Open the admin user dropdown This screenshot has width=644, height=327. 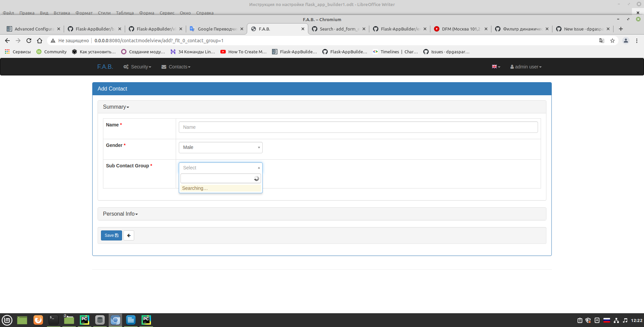[526, 67]
